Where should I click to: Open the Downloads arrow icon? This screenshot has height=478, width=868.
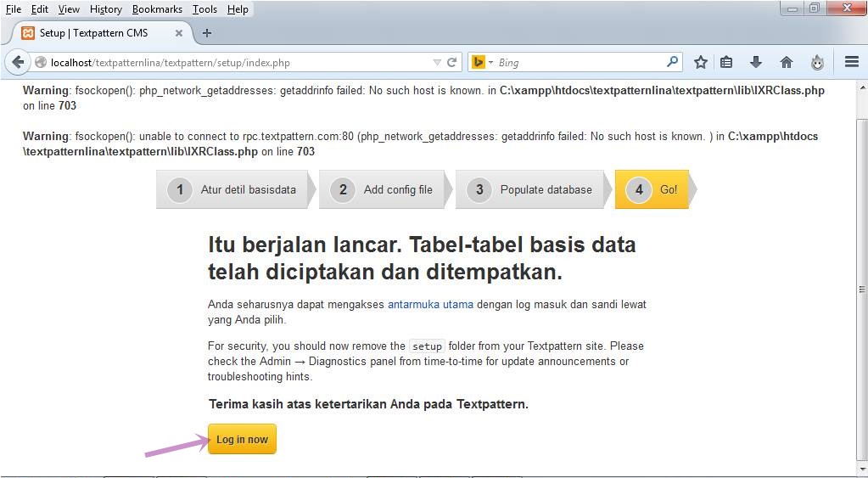click(x=756, y=62)
